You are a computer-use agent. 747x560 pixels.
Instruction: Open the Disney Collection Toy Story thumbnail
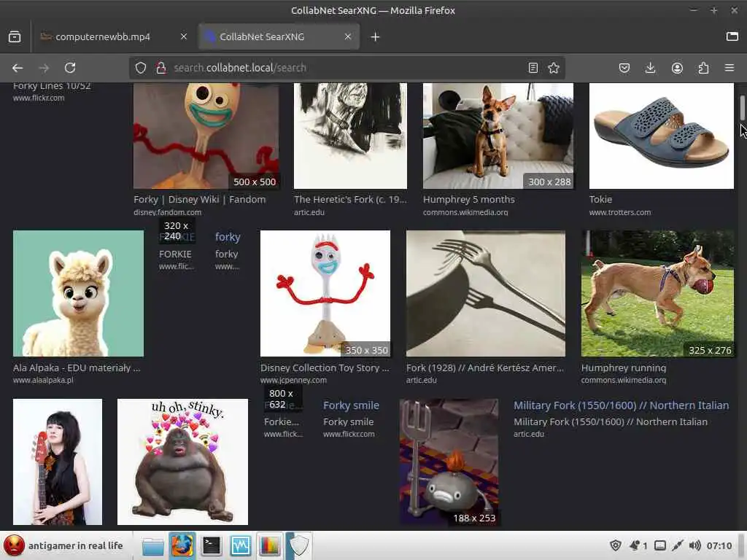click(x=325, y=293)
